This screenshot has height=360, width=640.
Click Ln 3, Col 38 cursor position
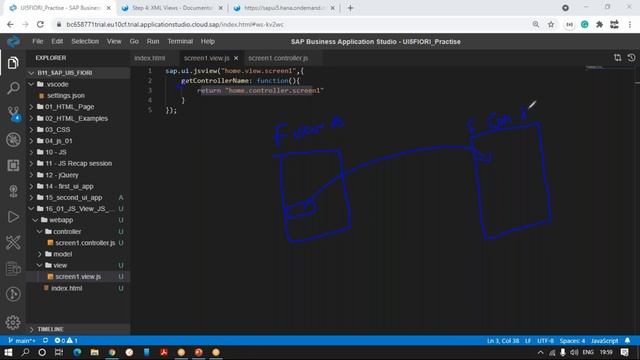503,340
